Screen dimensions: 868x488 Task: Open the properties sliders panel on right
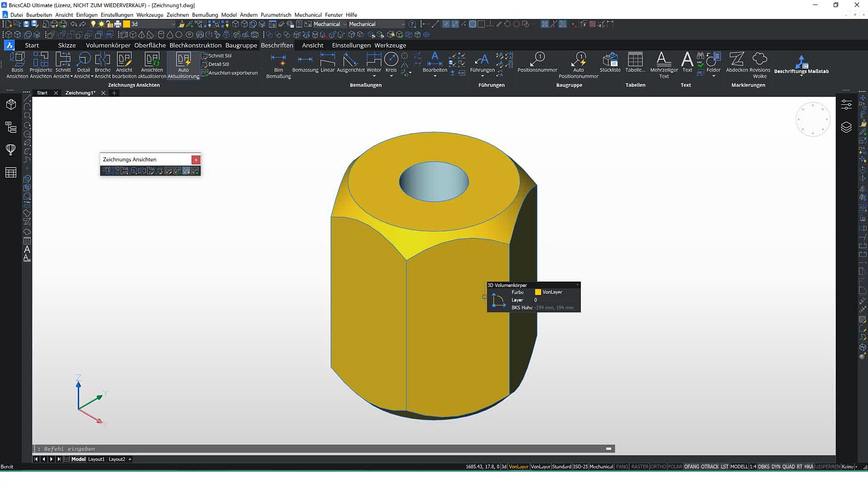(846, 105)
